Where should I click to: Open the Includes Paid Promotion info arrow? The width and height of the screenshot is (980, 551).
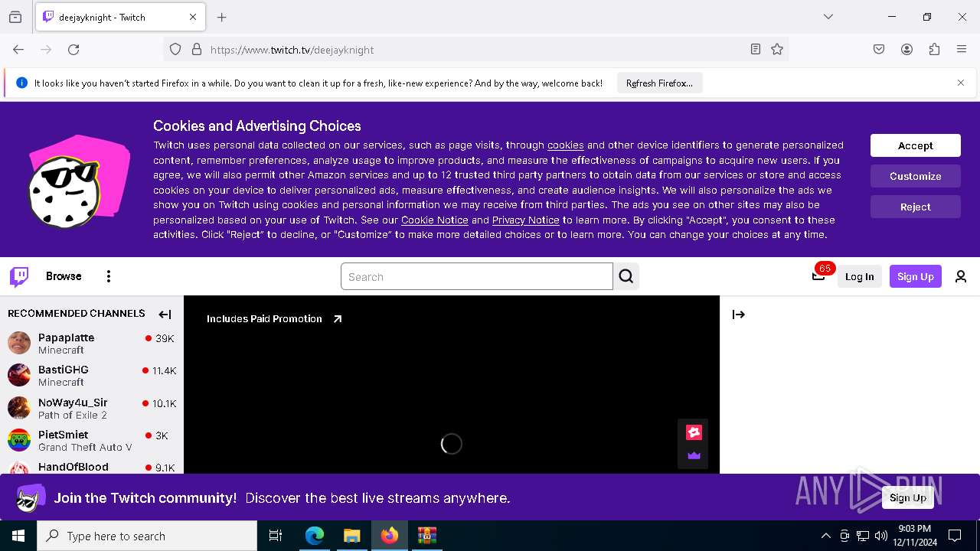tap(338, 319)
